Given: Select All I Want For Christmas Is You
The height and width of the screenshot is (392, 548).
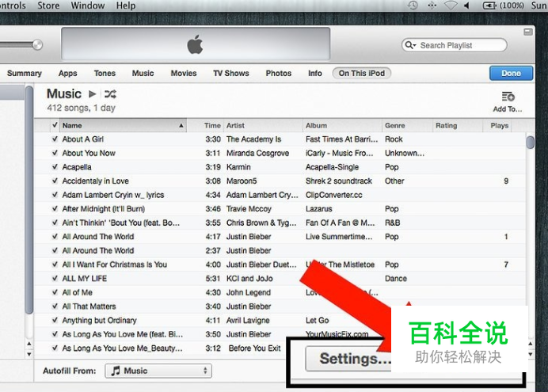Looking at the screenshot, I should pos(114,265).
